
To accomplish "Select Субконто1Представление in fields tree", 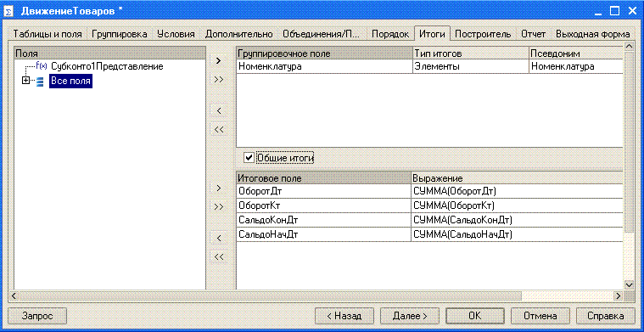I will [107, 66].
